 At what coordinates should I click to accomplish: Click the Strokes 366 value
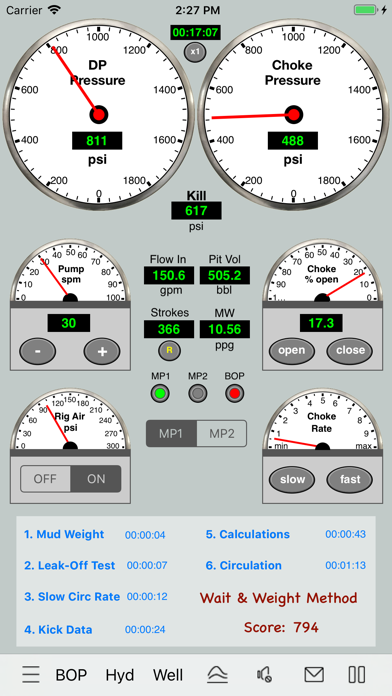coord(169,329)
